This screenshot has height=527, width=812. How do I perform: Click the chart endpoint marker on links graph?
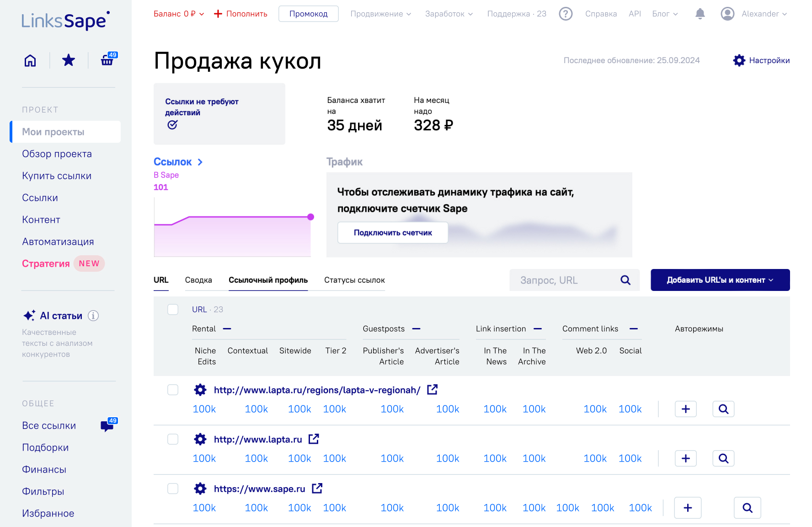(310, 217)
